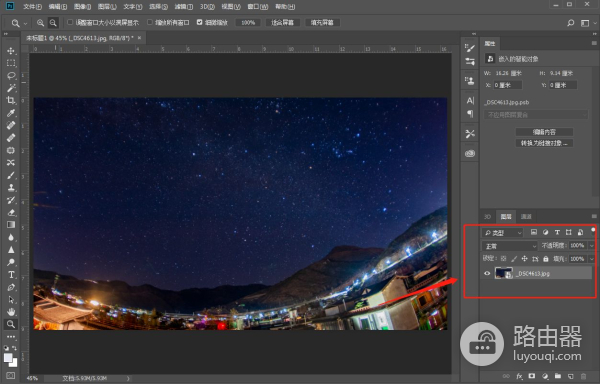Open the blending mode dropdown
The width and height of the screenshot is (600, 384).
point(510,246)
